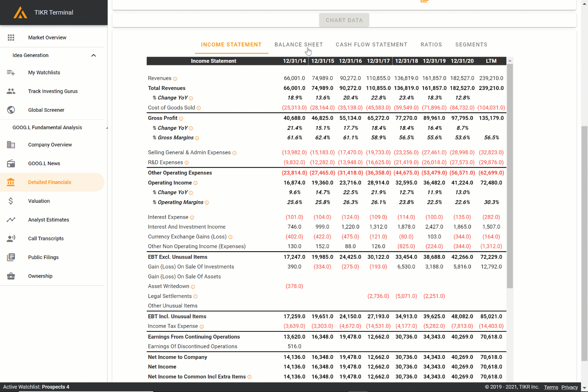588x392 pixels.
Task: Click the EBT Excl. Unusual Items row label
Action: (x=177, y=257)
